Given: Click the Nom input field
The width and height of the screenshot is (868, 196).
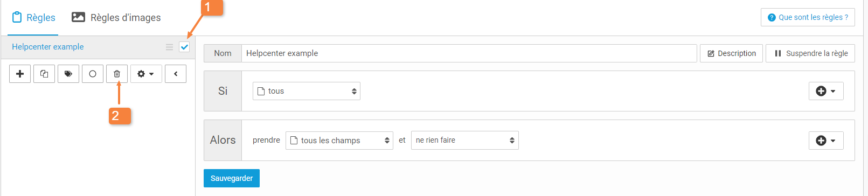Looking at the screenshot, I should [x=469, y=53].
